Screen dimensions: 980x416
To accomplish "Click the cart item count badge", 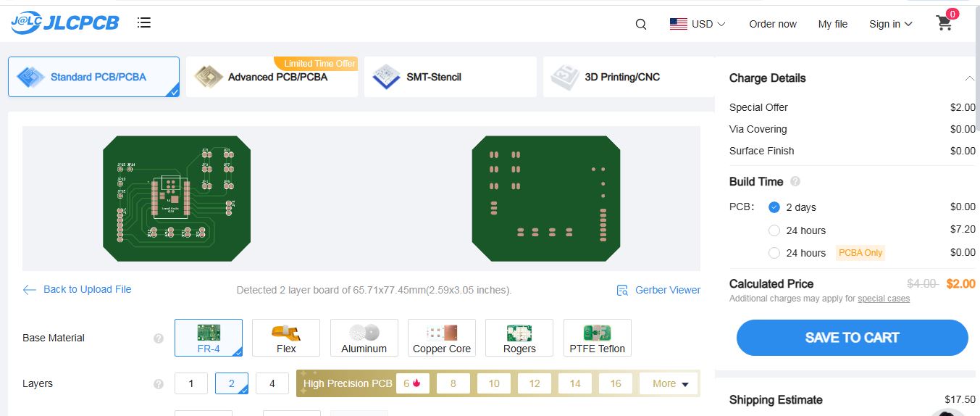I will 952,14.
